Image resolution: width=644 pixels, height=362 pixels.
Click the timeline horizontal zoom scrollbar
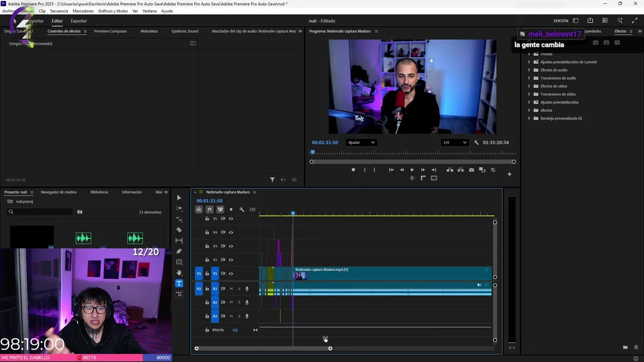(x=263, y=348)
